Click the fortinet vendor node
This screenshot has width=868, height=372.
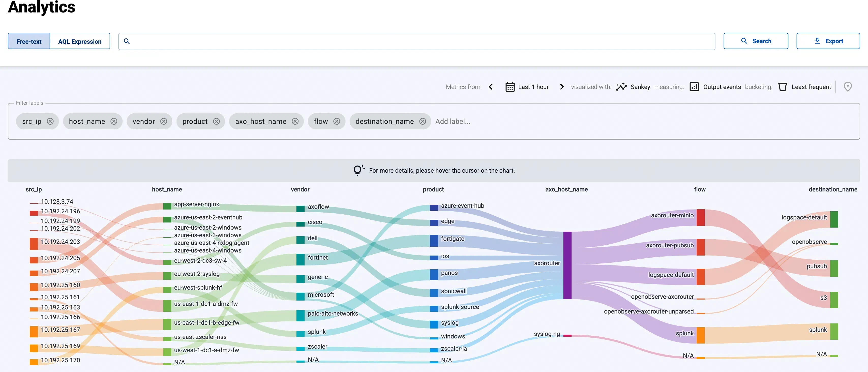(x=301, y=259)
